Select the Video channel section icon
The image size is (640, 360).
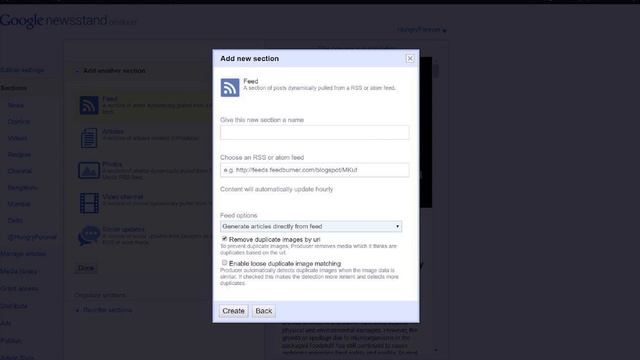point(89,203)
